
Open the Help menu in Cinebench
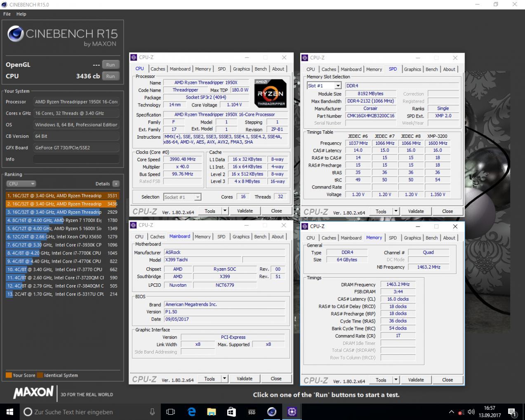coord(21,14)
